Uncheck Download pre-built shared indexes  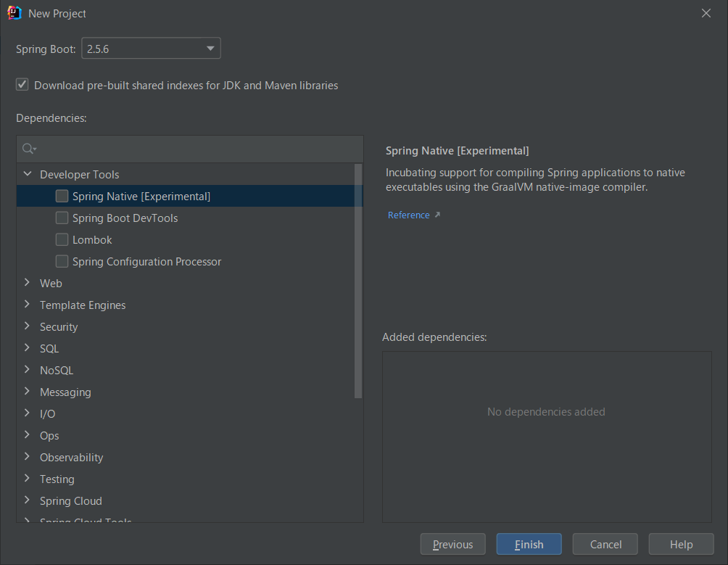22,84
